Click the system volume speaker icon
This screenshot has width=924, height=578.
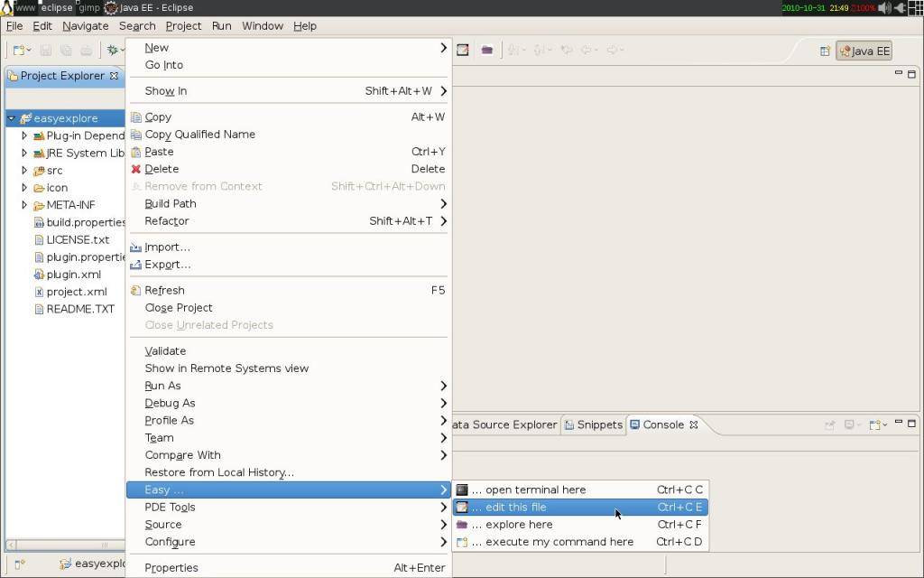[884, 7]
